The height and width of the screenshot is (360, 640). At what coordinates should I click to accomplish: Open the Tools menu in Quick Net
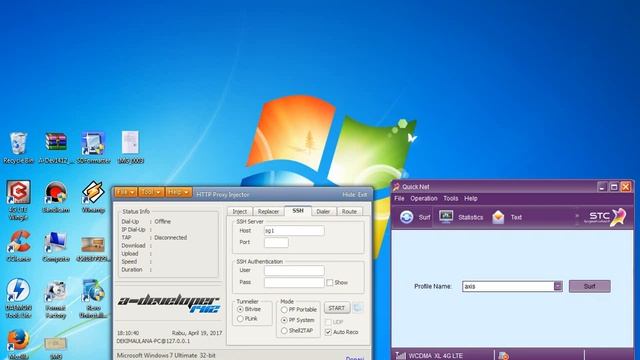click(451, 198)
